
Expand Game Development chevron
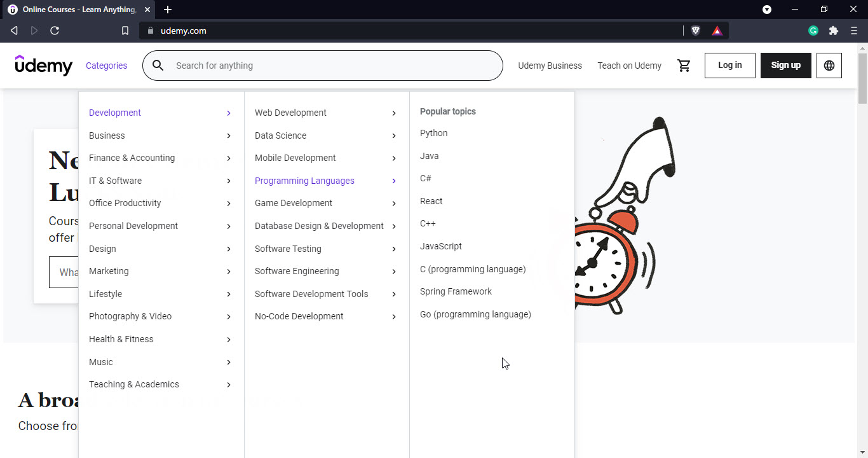pyautogui.click(x=394, y=204)
